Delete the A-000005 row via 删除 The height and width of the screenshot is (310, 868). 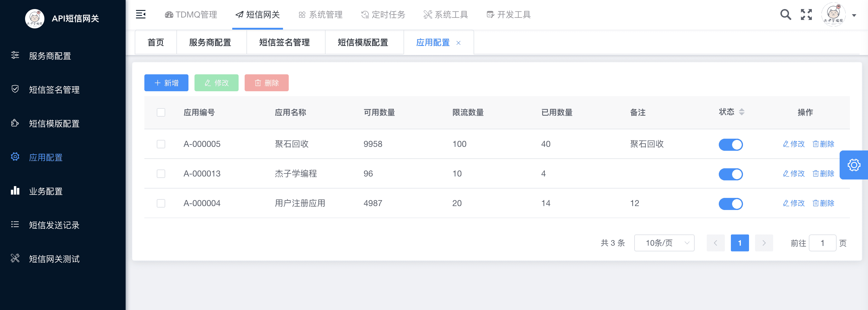[x=823, y=144]
